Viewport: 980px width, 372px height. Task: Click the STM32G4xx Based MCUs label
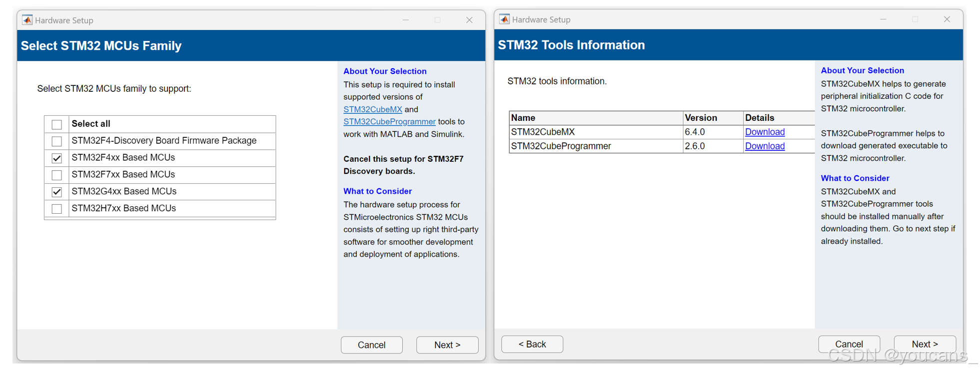click(x=124, y=192)
